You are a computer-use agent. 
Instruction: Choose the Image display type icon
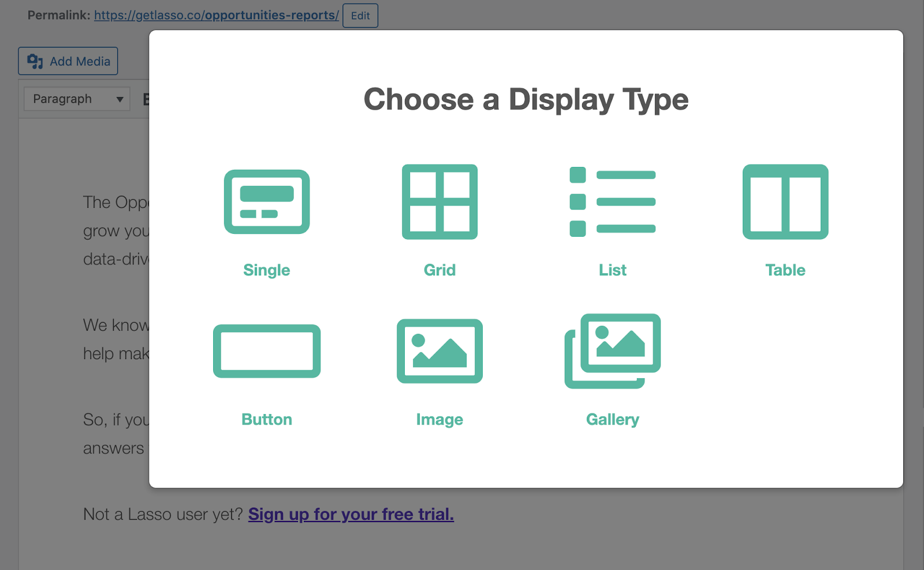click(439, 351)
